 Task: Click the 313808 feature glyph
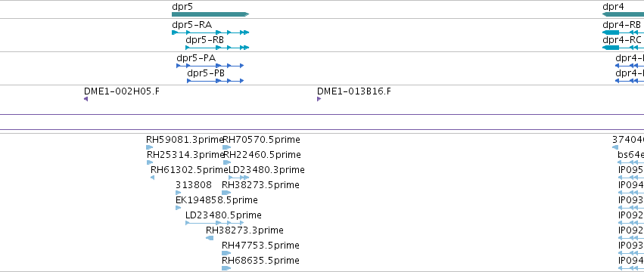[x=179, y=193]
